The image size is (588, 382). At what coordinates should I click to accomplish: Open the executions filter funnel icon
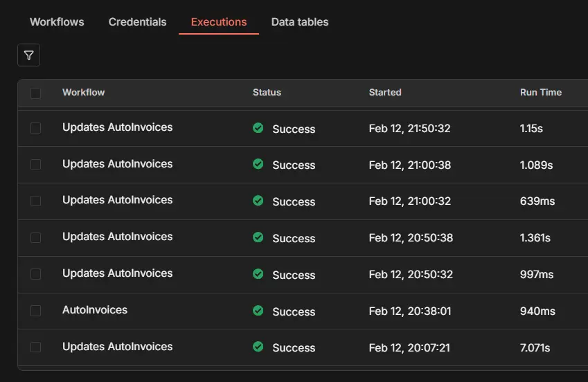coord(28,55)
